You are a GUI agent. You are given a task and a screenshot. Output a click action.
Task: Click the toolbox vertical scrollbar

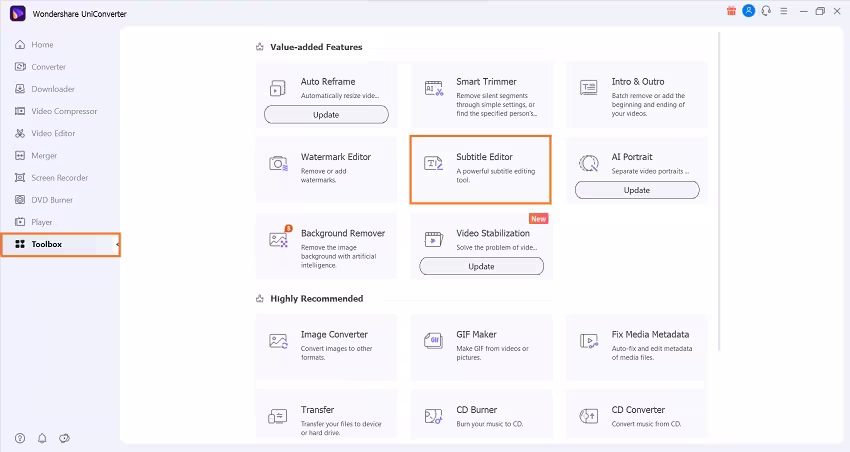tap(719, 192)
